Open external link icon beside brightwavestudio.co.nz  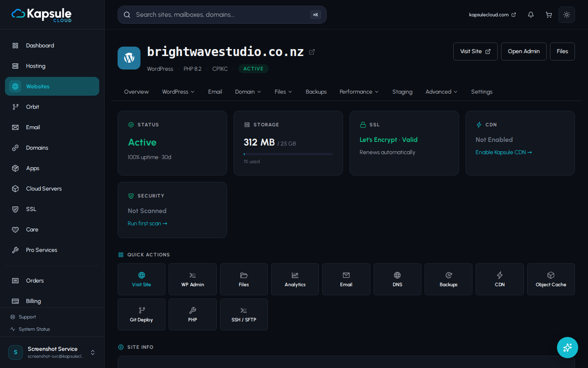coord(312,52)
